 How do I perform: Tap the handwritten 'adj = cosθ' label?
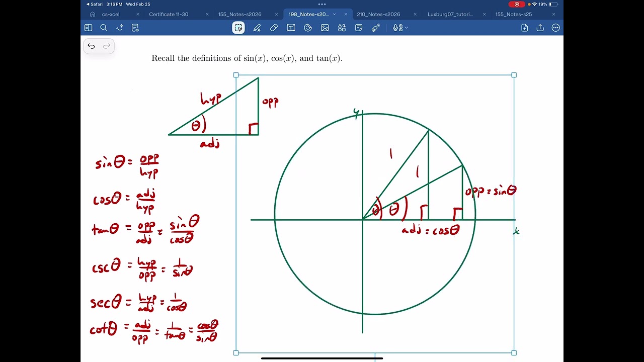point(431,230)
